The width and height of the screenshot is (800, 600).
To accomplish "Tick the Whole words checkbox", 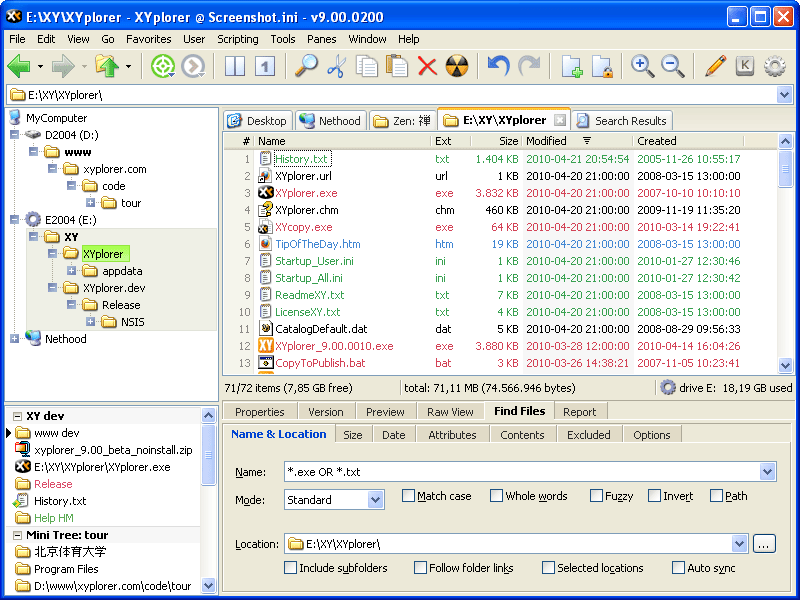I will (x=496, y=496).
